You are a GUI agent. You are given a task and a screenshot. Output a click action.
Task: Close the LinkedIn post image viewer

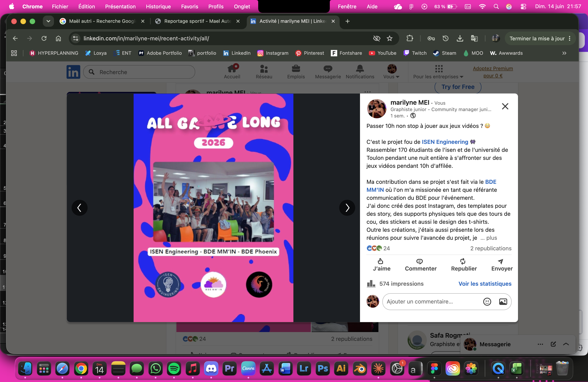pyautogui.click(x=505, y=106)
